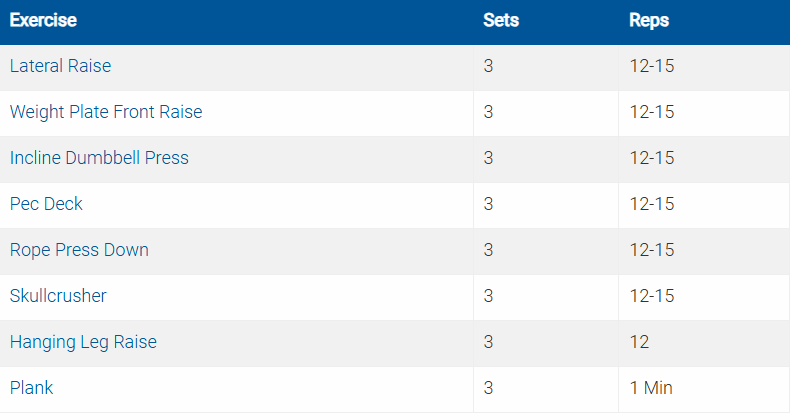The height and width of the screenshot is (420, 790).
Task: Click the Sets value for Lateral Raise
Action: click(488, 66)
